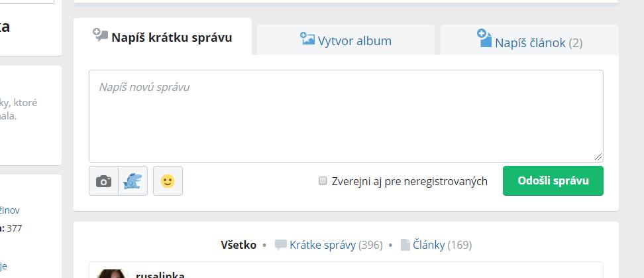Enable Zverejni aj pre neregistrovaných checkbox
Screen dimensions: 644x278
(323, 180)
